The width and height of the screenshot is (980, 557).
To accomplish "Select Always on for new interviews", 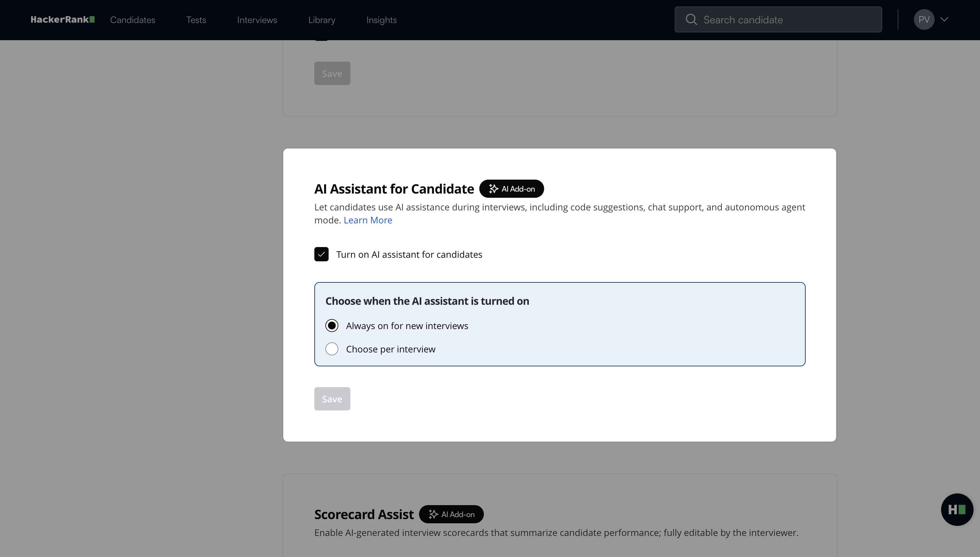I will pyautogui.click(x=332, y=326).
